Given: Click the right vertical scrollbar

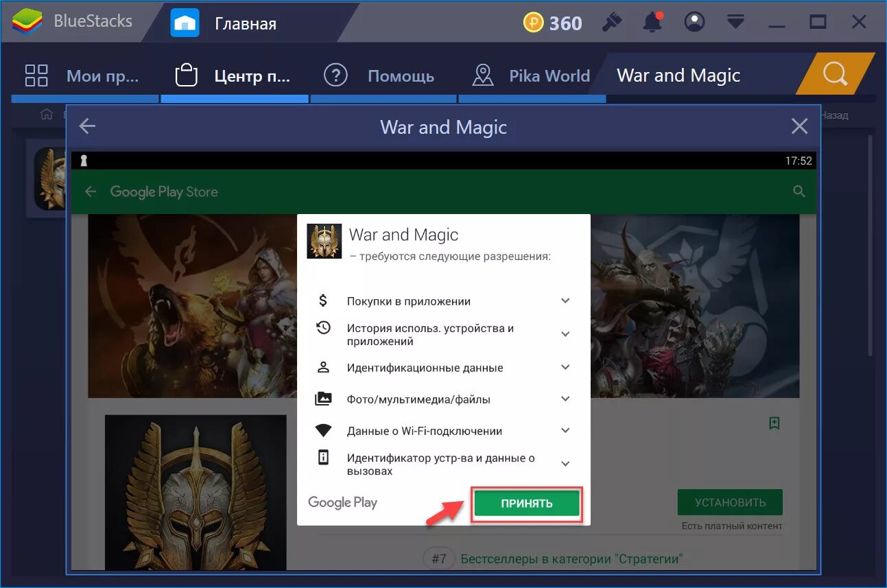Looking at the screenshot, I should [871, 246].
